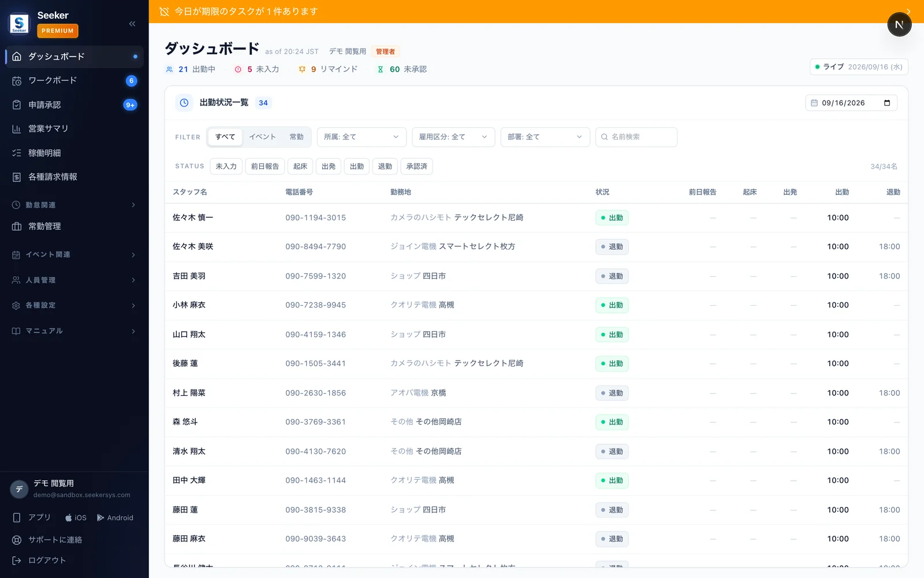Open ワークボード in the sidebar
The image size is (924, 578).
[x=74, y=80]
